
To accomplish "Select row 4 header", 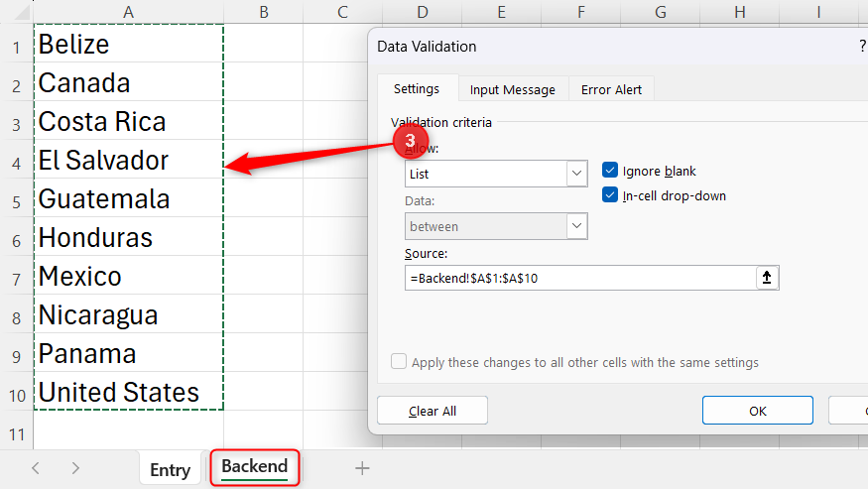I will pyautogui.click(x=17, y=160).
